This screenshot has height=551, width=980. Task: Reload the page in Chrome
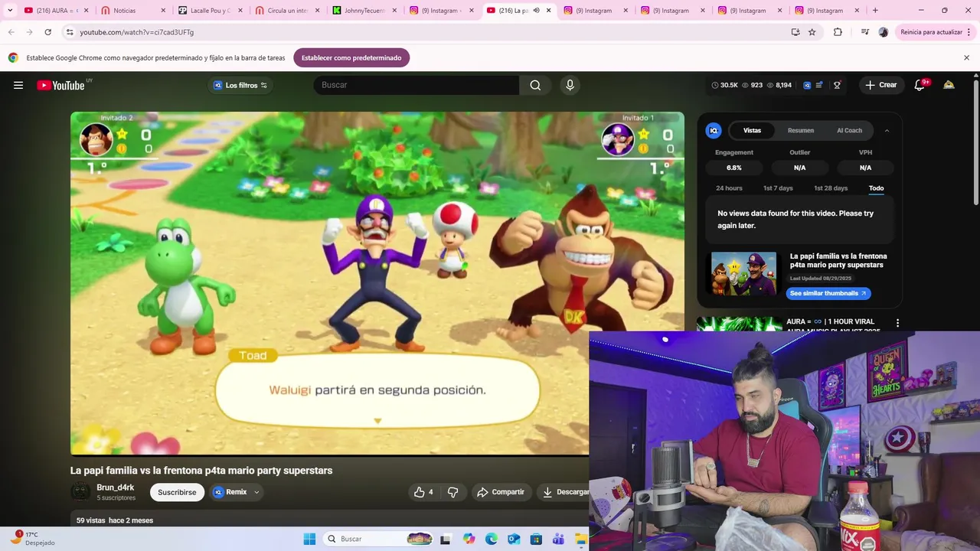[47, 32]
